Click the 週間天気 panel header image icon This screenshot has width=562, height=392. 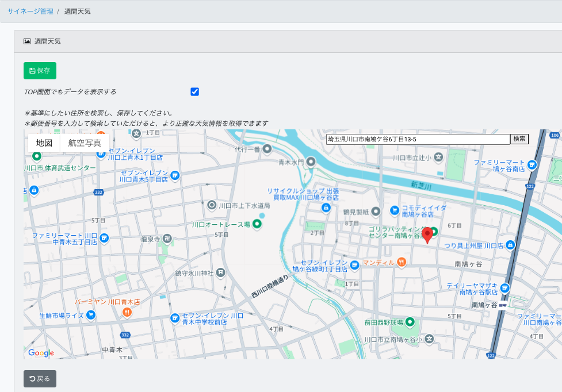click(x=27, y=41)
